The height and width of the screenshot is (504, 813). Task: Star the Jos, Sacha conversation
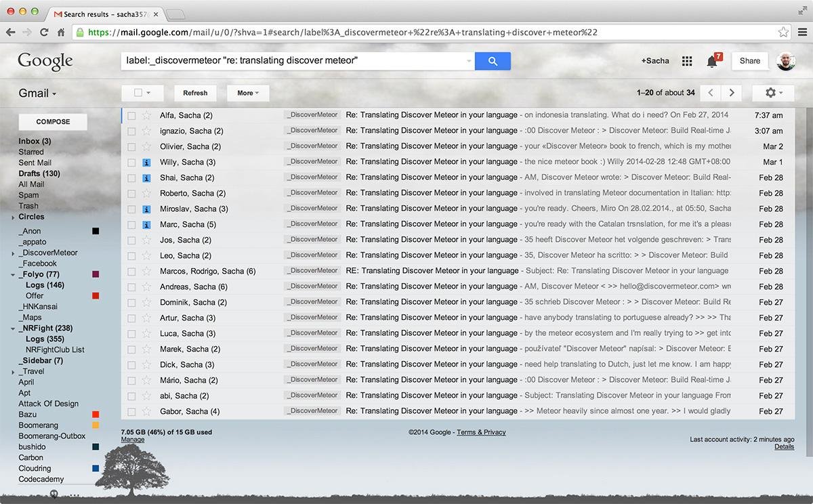[x=146, y=240]
